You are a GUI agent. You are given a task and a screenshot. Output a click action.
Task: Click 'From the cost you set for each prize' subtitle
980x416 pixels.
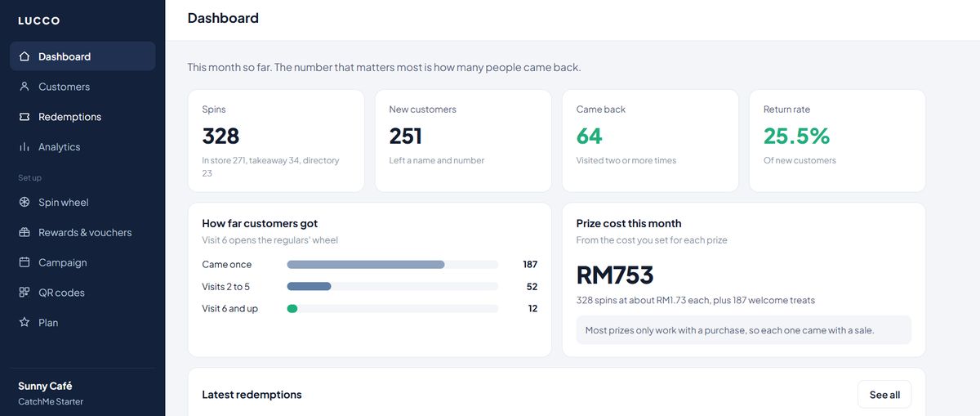[652, 240]
